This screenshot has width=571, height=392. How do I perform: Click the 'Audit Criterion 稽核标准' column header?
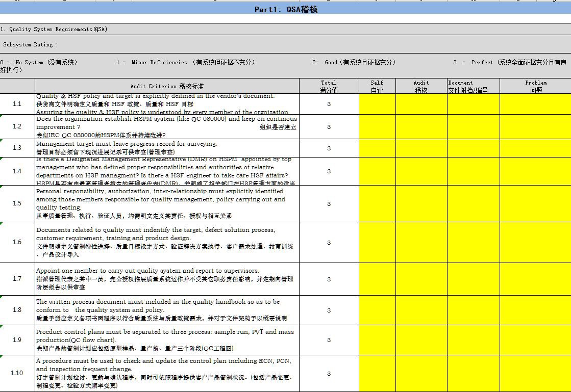click(x=167, y=86)
